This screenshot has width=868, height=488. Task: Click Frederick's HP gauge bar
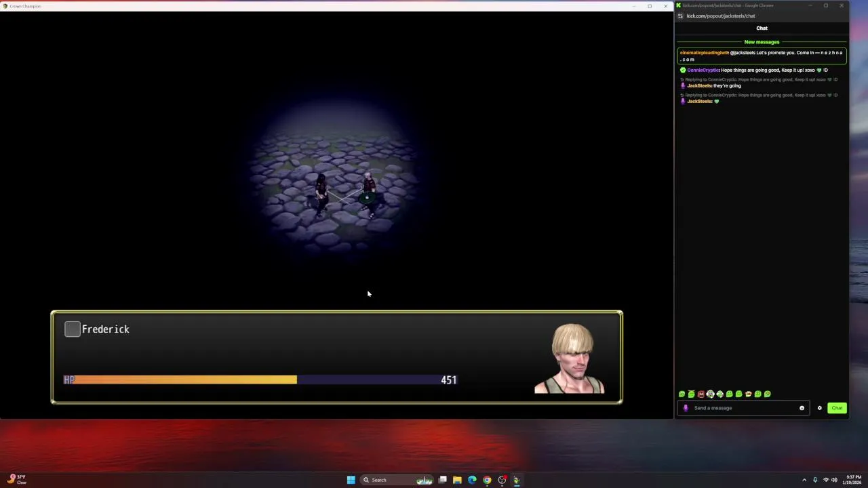(260, 380)
